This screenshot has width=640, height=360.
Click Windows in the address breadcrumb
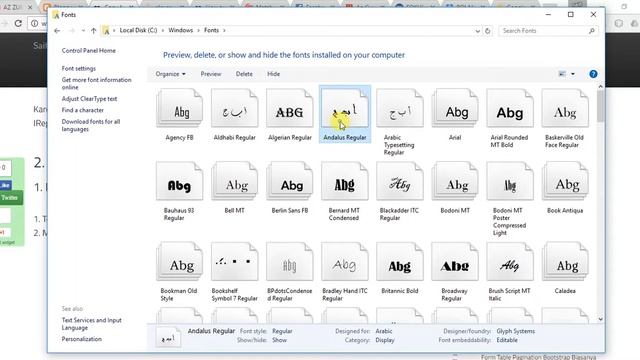[180, 30]
